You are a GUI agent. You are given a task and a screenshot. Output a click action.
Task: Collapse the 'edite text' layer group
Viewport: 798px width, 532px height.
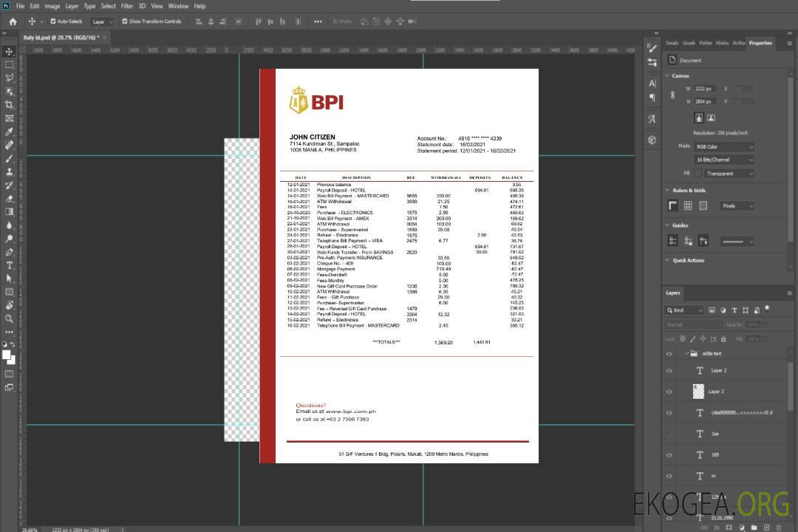pos(686,353)
